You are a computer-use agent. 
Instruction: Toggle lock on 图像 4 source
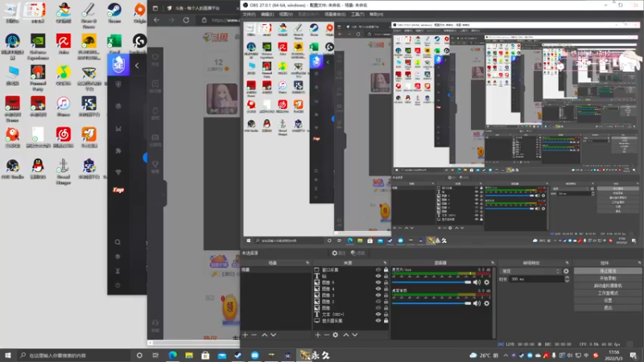click(x=386, y=289)
